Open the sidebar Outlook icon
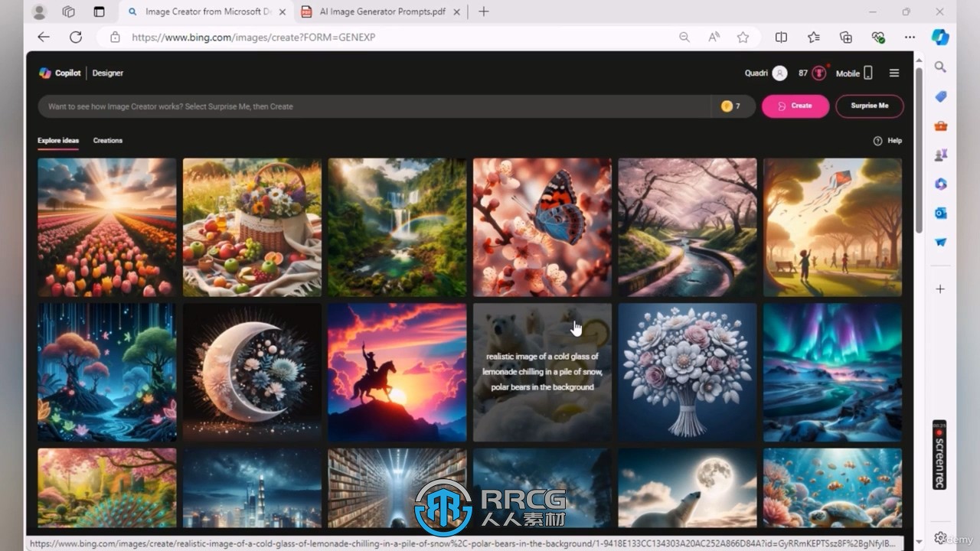 pos(940,213)
